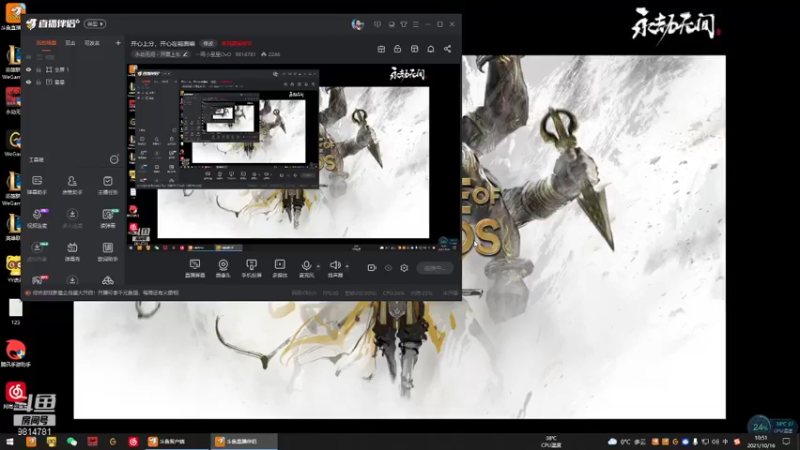
Task: Switch to the third scene tab
Action: [92, 43]
